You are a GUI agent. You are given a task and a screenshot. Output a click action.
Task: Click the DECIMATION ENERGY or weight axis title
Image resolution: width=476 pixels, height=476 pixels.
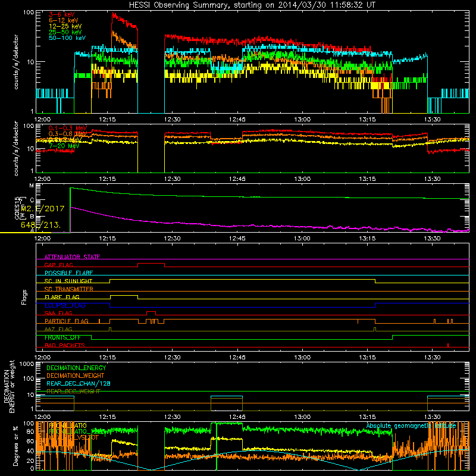(x=9, y=387)
